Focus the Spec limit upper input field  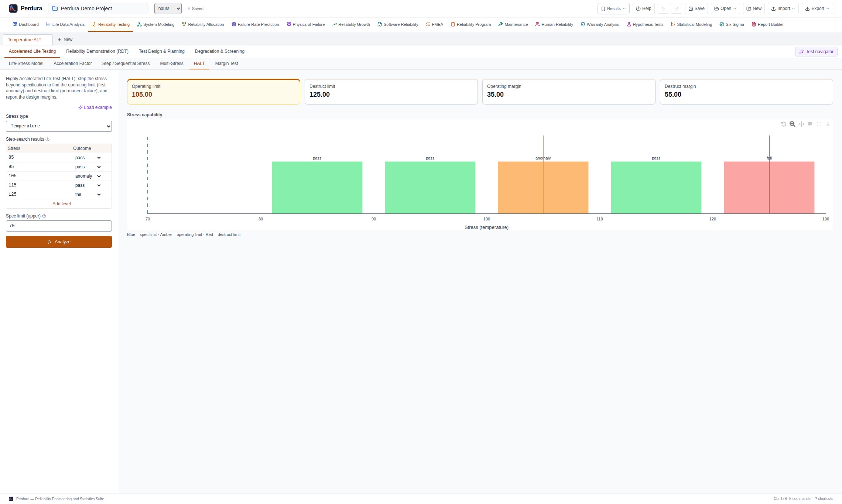click(59, 226)
